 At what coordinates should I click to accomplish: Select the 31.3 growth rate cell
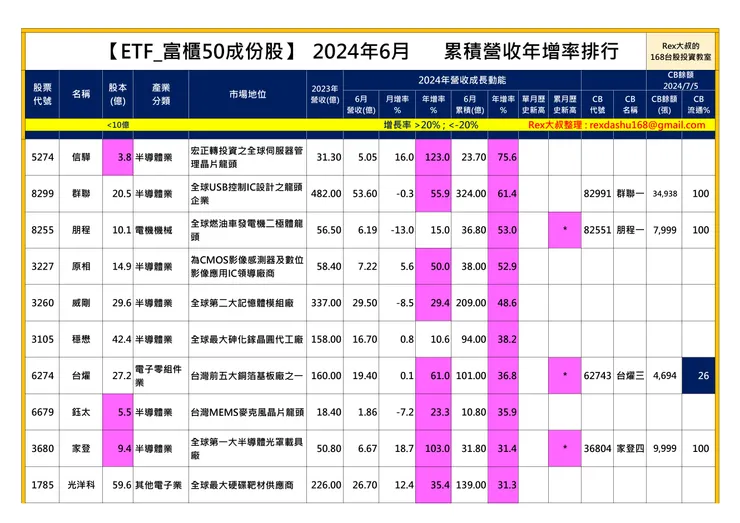tap(503, 485)
